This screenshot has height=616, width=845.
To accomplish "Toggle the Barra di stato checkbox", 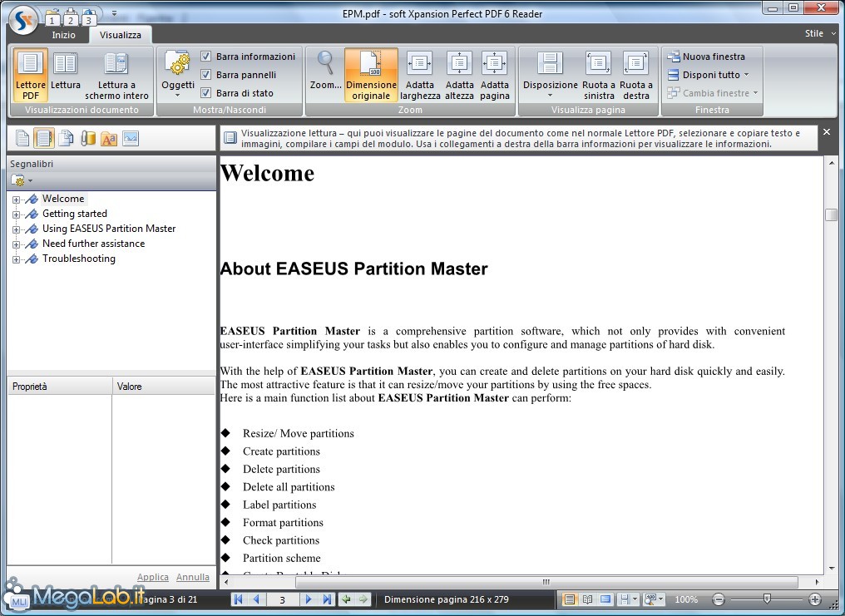I will point(206,92).
